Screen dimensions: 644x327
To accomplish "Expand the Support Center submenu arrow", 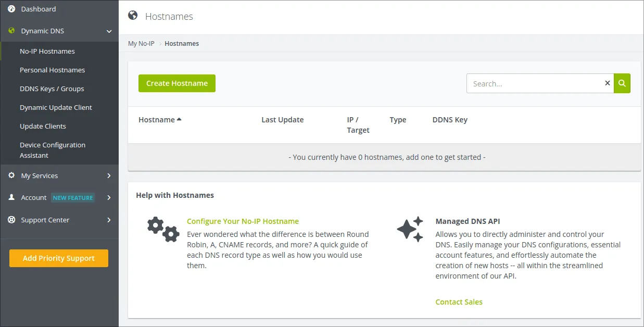I will 109,220.
